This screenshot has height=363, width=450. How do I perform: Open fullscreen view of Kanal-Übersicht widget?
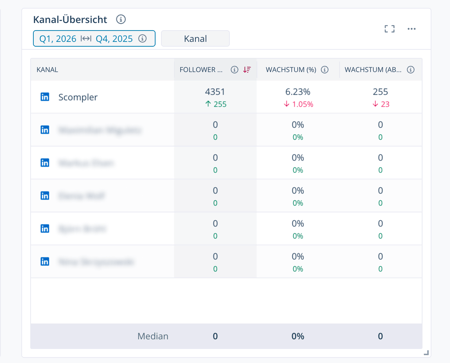(389, 29)
